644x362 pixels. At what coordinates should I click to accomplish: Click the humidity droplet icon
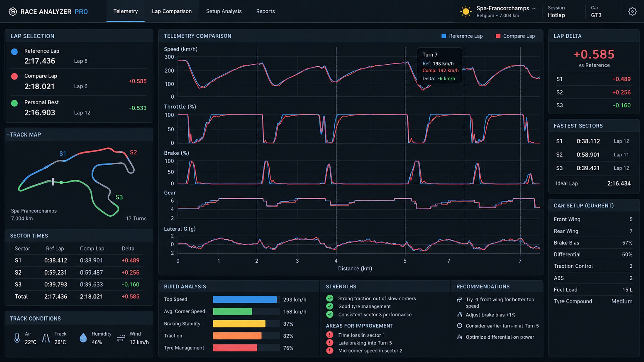click(x=83, y=338)
